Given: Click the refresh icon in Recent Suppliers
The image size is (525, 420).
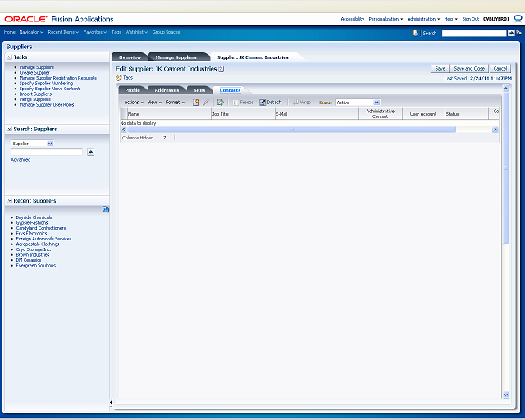Looking at the screenshot, I should (106, 209).
